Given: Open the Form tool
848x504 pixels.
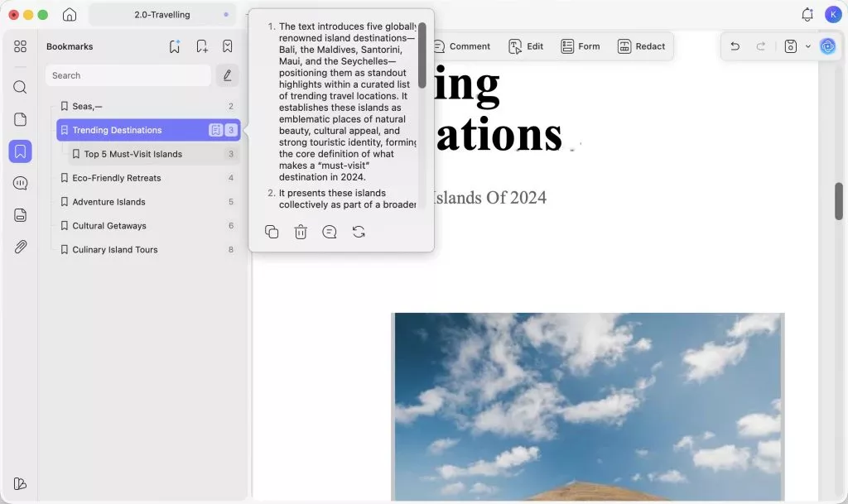Looking at the screenshot, I should coord(581,46).
